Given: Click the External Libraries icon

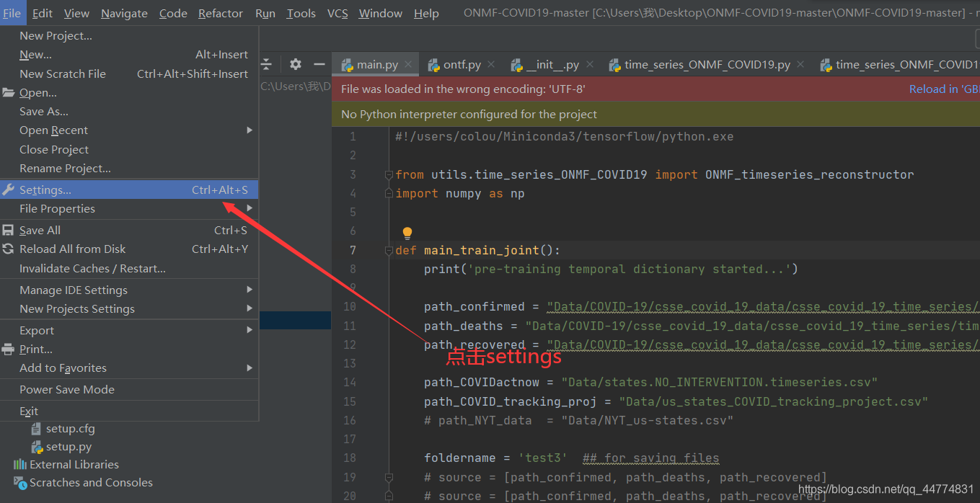Looking at the screenshot, I should coord(20,464).
